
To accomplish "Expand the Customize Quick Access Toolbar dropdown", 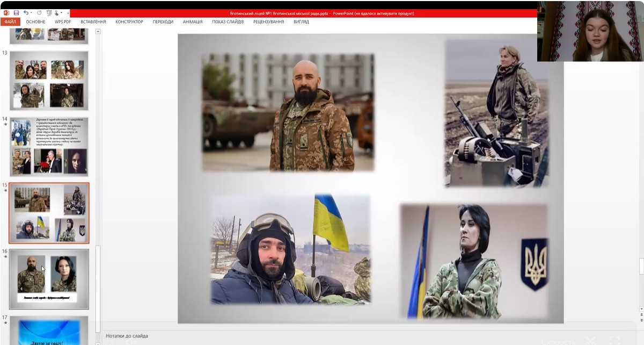I will point(68,13).
